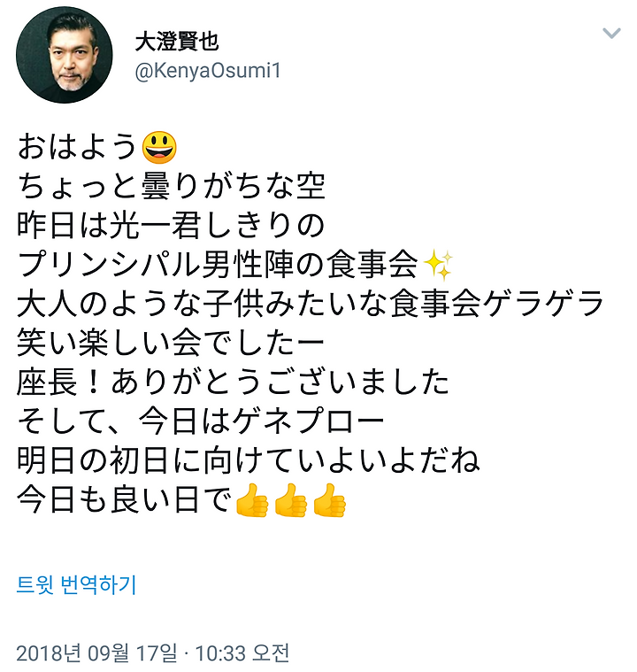Click the line ちょっと曇りがちな空

tap(172, 186)
